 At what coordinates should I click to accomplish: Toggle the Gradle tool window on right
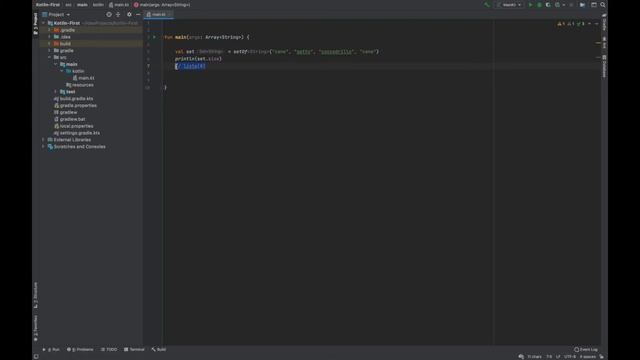tap(604, 22)
